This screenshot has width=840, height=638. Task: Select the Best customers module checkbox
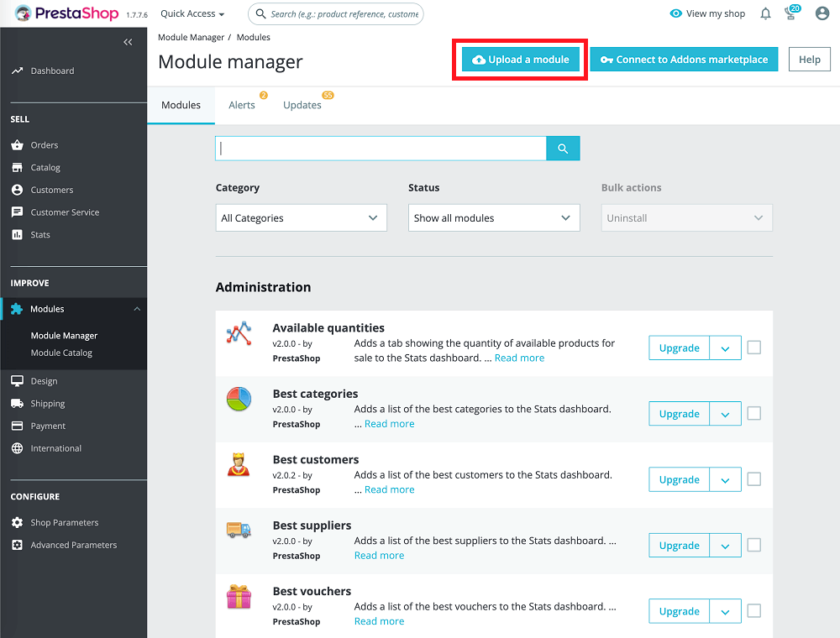pyautogui.click(x=754, y=479)
